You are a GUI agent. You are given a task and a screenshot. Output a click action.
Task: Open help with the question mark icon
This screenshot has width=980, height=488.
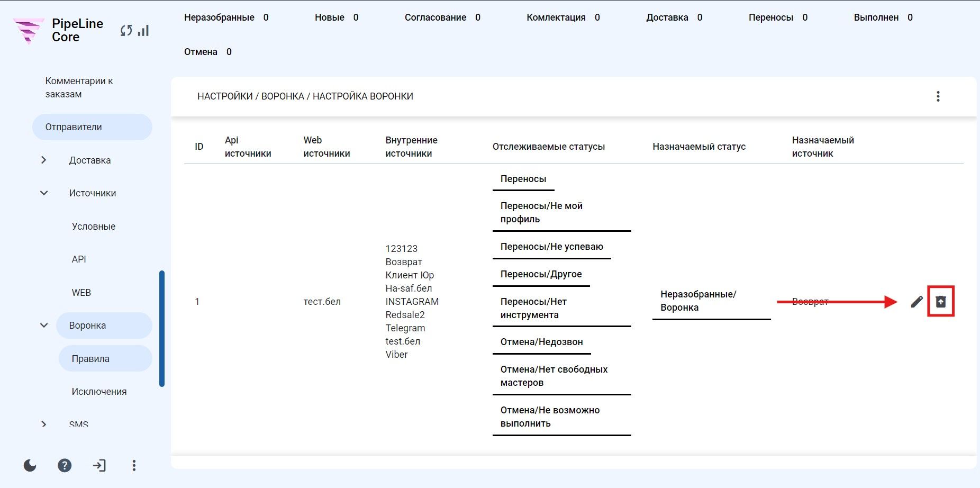click(65, 465)
